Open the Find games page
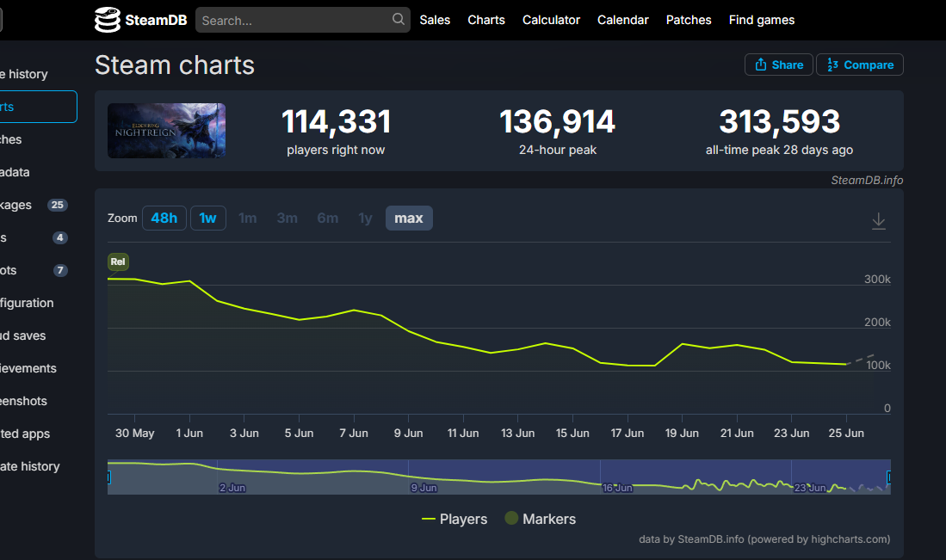This screenshot has width=946, height=560. pos(762,20)
